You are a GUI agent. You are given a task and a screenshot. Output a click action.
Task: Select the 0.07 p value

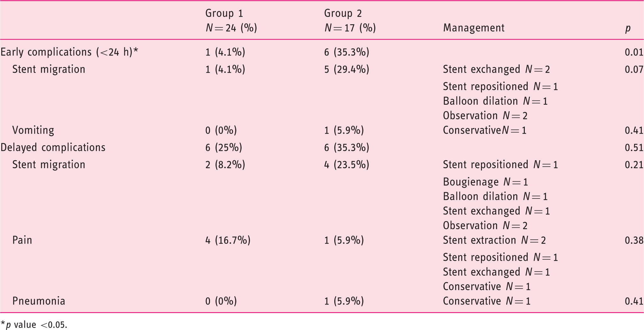point(634,69)
